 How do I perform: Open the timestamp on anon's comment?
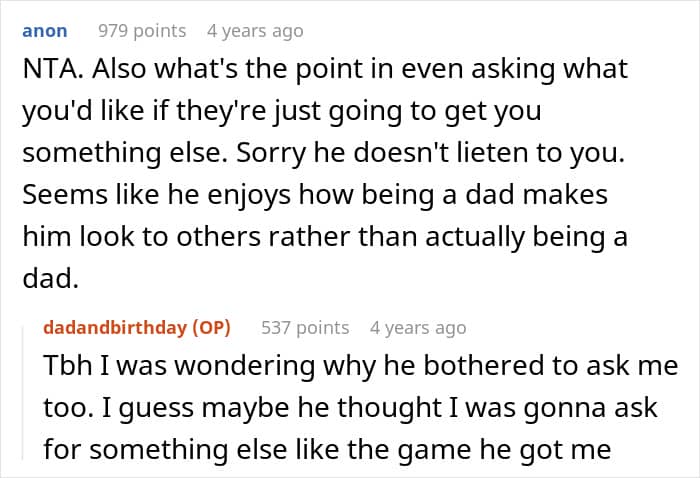click(x=254, y=31)
